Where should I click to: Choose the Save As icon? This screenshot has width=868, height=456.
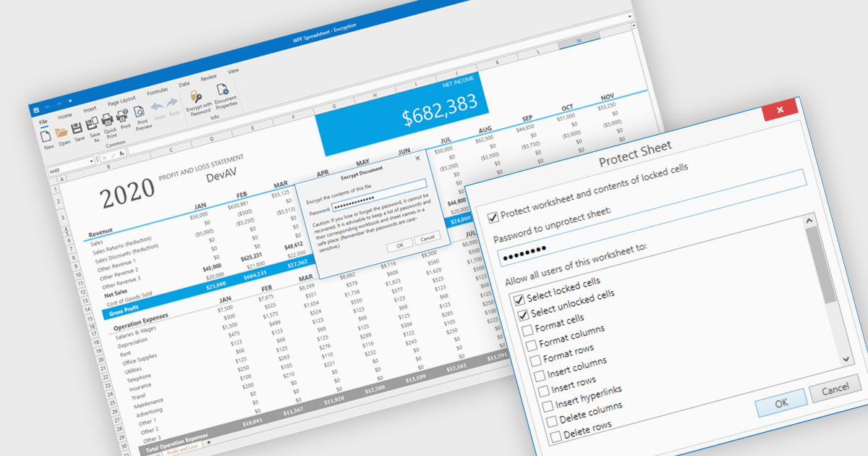click(x=93, y=124)
